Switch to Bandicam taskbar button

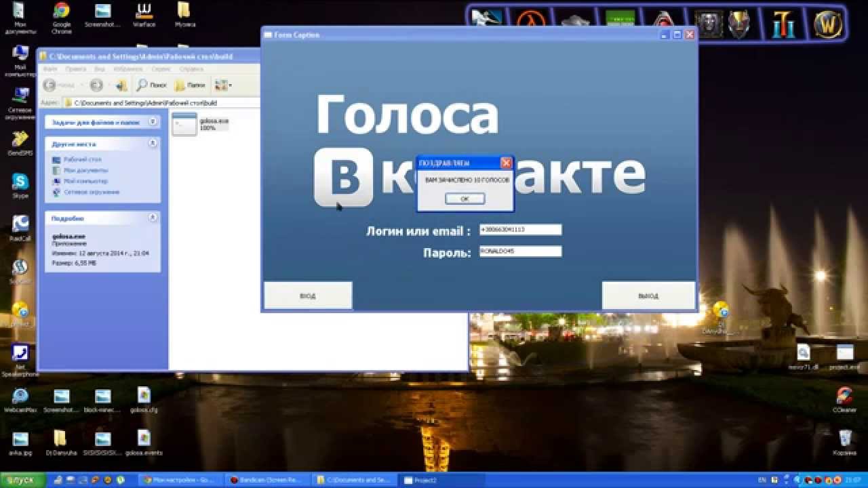tap(269, 480)
